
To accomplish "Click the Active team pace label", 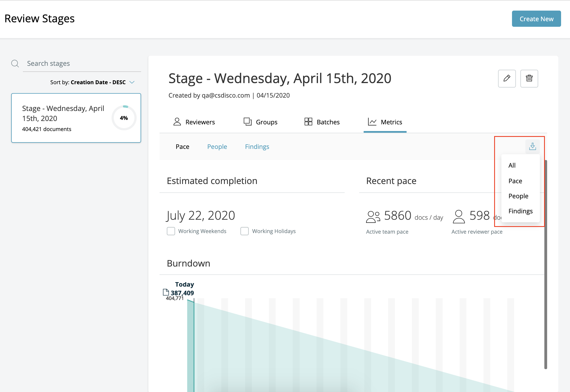I will 387,232.
